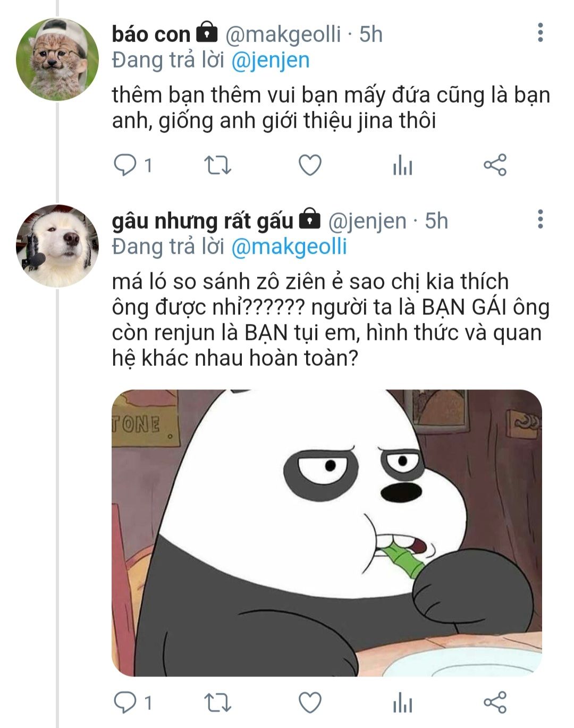
Task: Open more options menu on báo con's tweet
Action: 540,32
